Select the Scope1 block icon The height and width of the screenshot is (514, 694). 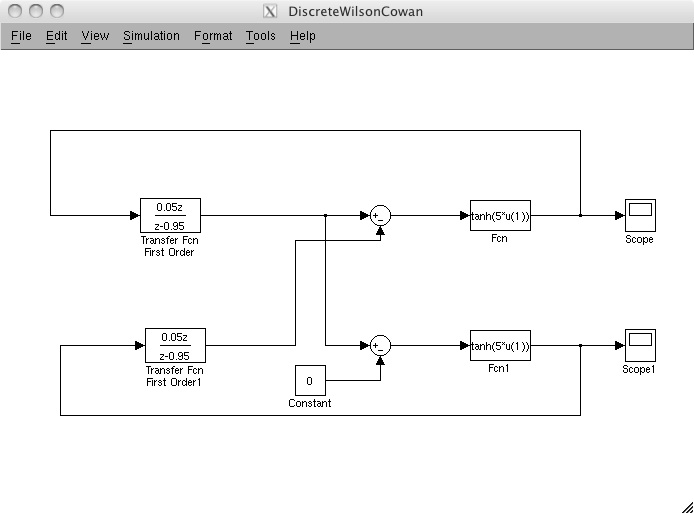(x=639, y=345)
